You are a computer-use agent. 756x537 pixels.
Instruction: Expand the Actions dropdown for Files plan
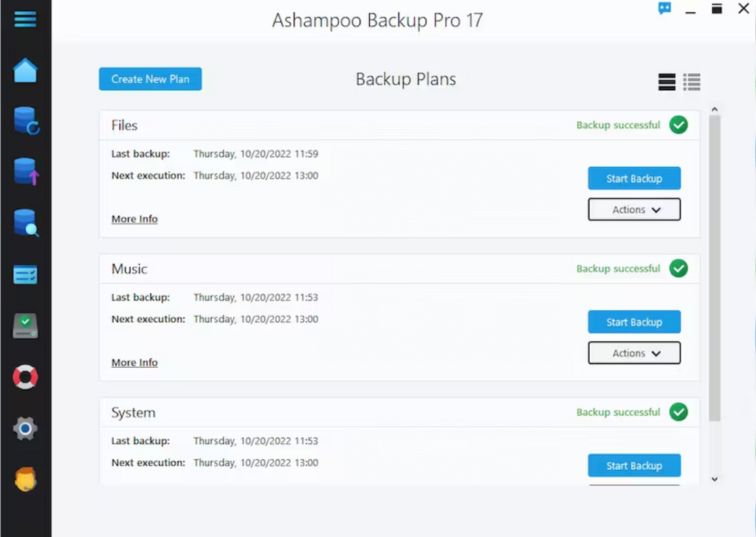(633, 209)
